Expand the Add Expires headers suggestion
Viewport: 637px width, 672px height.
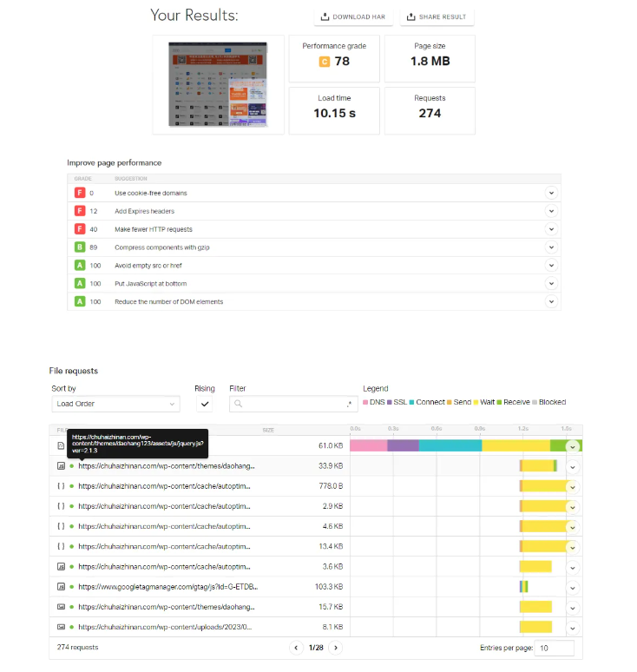[x=551, y=211]
